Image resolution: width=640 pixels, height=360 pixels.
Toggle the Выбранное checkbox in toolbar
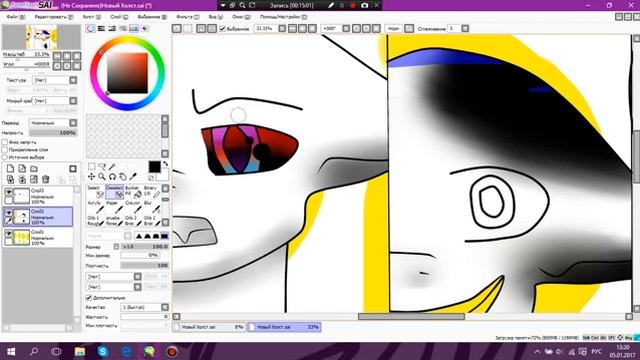pyautogui.click(x=222, y=29)
